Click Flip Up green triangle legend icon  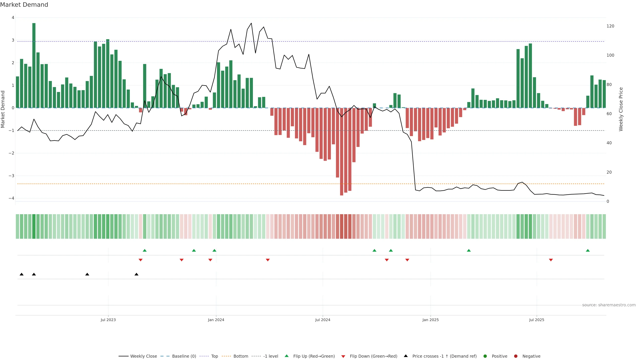tap(287, 356)
